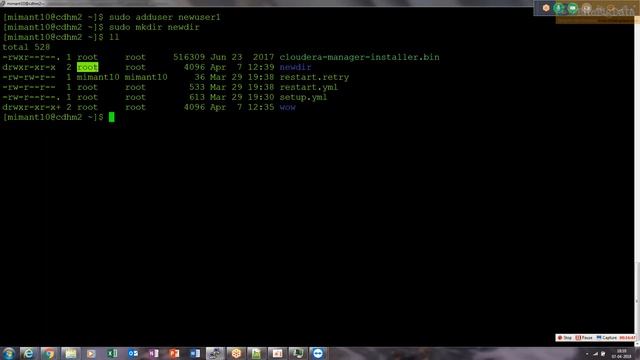The image size is (640, 360).
Task: Click the 'newdir' directory name in listing
Action: point(295,67)
